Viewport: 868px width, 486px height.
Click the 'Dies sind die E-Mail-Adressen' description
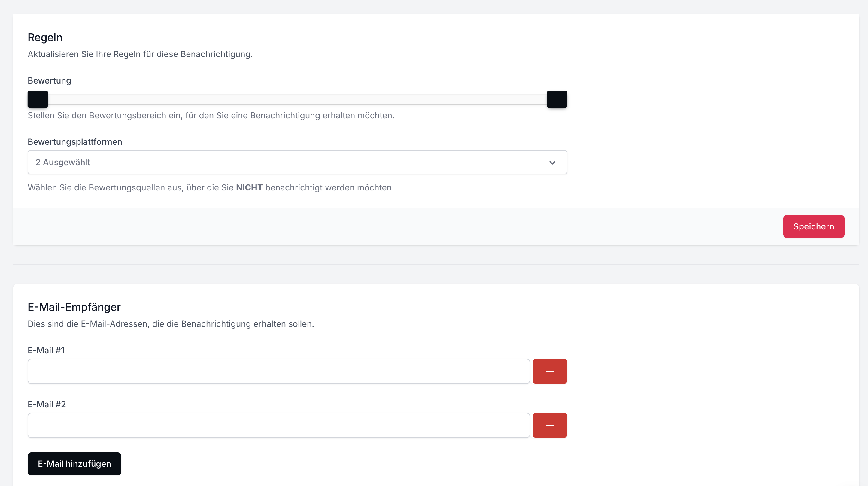point(171,324)
